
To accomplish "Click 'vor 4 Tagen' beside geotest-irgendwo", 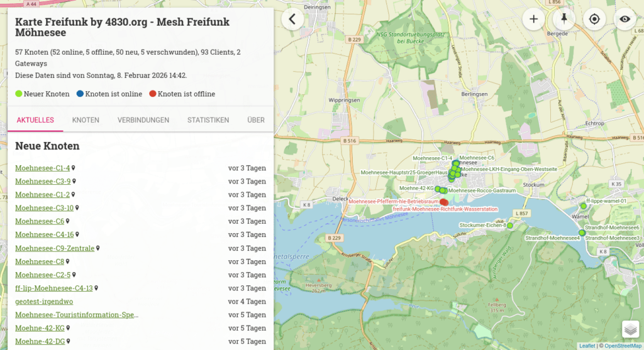I will (247, 302).
